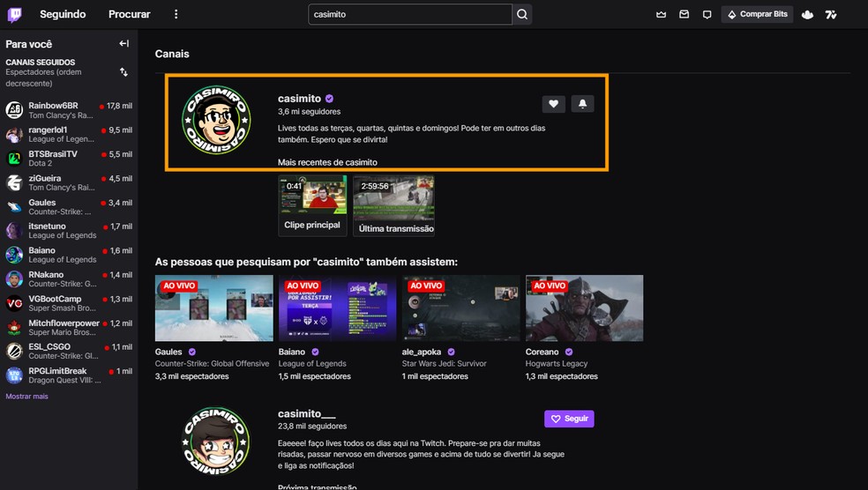Open ale_apoka channel name link
Viewport: 868px width, 490px height.
pos(422,352)
